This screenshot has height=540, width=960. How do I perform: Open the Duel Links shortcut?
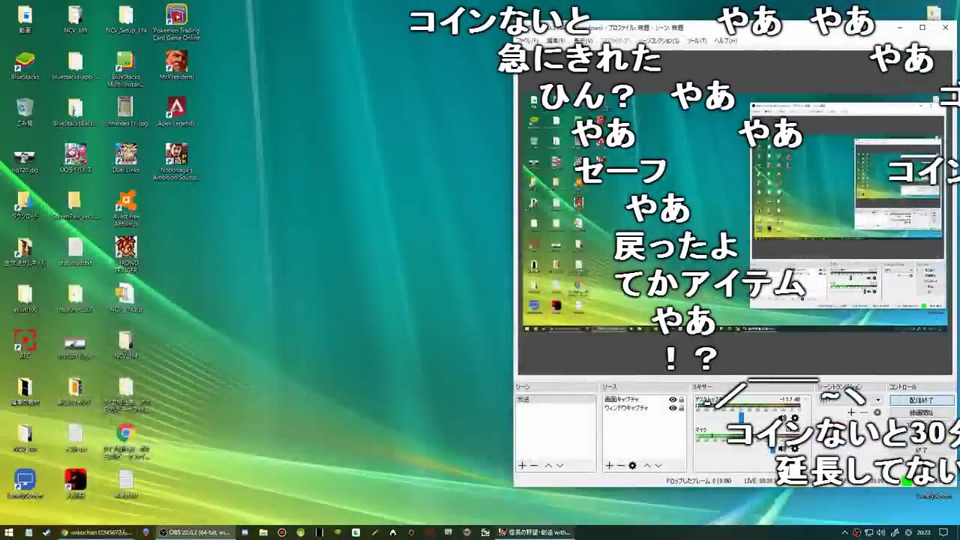pyautogui.click(x=126, y=159)
